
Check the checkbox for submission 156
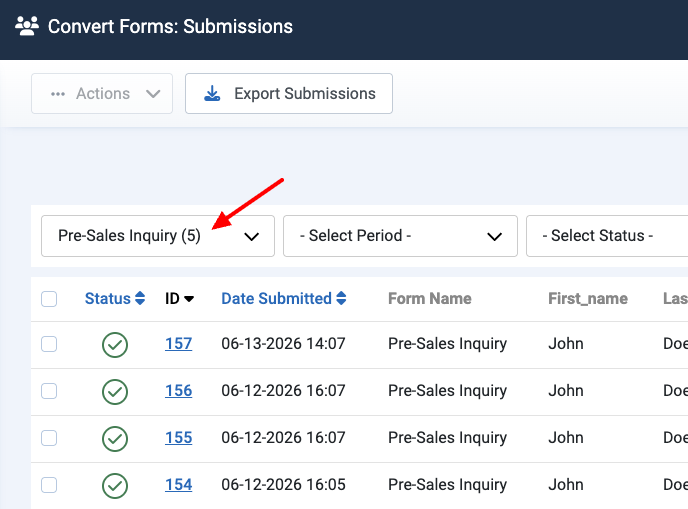49,391
